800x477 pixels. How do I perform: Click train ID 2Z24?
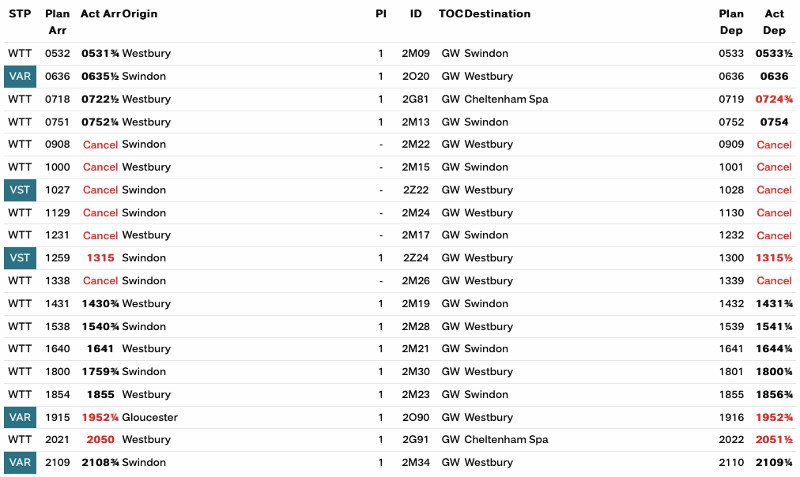(415, 258)
